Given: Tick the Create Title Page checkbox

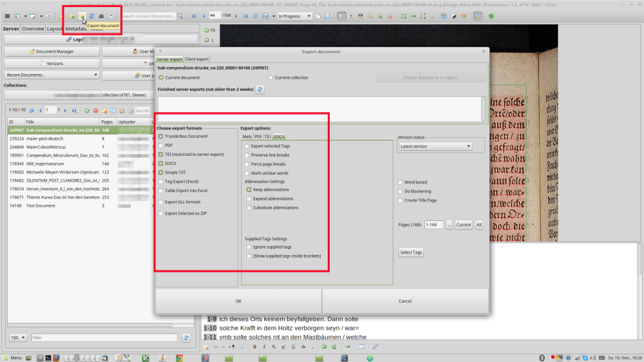Looking at the screenshot, I should pos(400,200).
